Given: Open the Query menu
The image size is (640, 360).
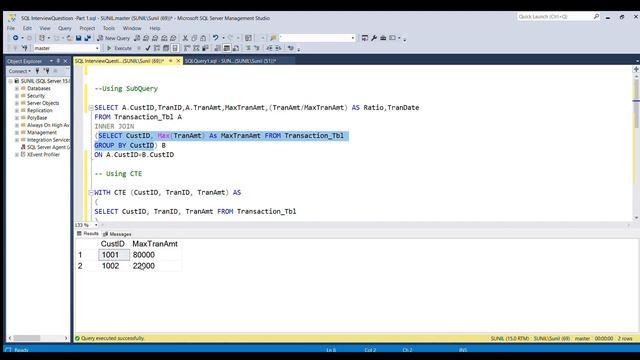Looking at the screenshot, I should coord(64,28).
